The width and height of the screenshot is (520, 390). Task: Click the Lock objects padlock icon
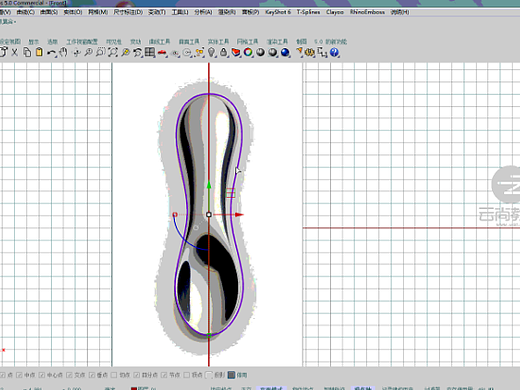tap(223, 52)
